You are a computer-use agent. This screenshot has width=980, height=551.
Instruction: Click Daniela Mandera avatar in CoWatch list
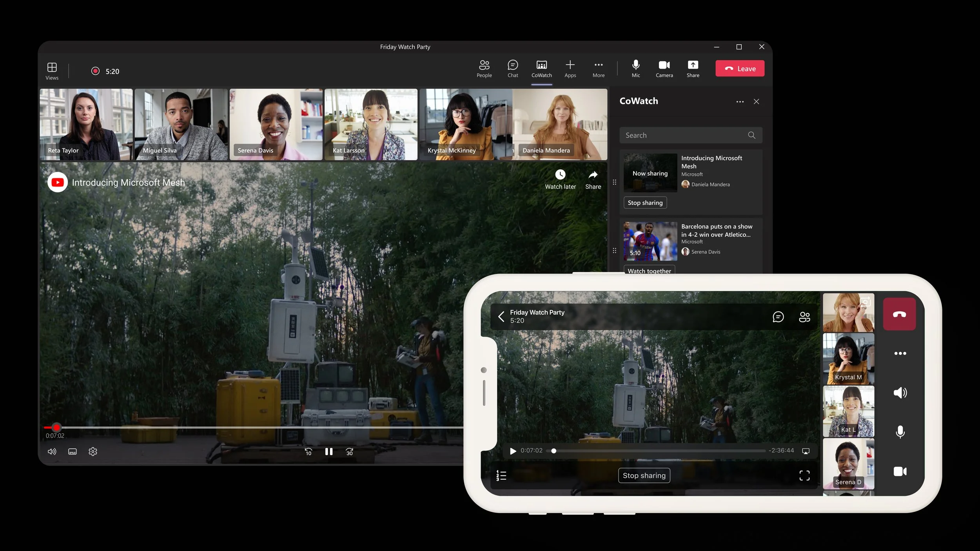[685, 184]
